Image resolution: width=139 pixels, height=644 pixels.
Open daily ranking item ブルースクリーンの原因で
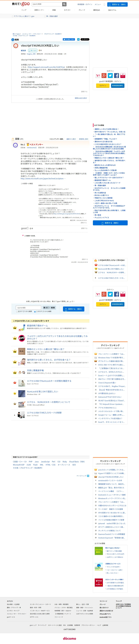(x=111, y=354)
